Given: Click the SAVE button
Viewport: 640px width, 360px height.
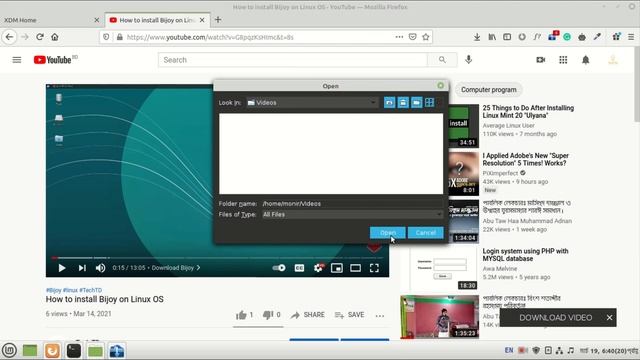Looking at the screenshot, I should [x=349, y=315].
